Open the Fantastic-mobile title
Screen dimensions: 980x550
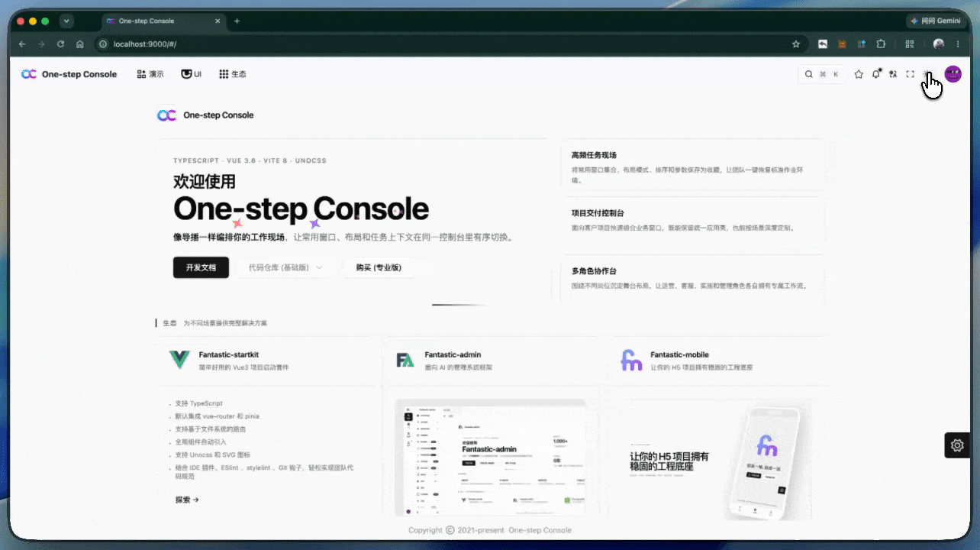point(679,354)
